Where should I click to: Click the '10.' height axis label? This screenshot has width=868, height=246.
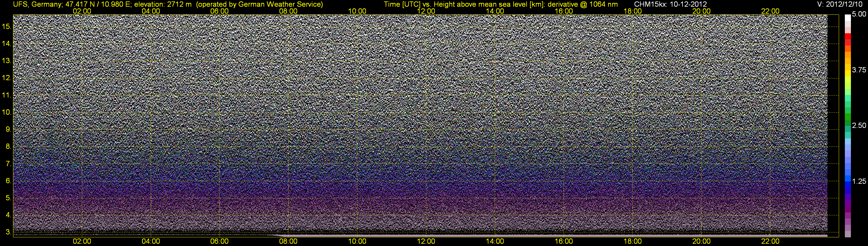pos(7,113)
